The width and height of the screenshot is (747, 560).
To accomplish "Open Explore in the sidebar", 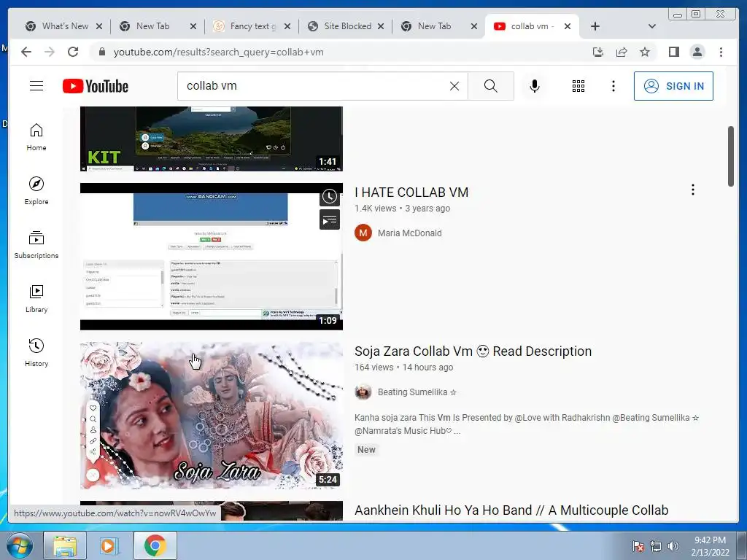I will [36, 191].
